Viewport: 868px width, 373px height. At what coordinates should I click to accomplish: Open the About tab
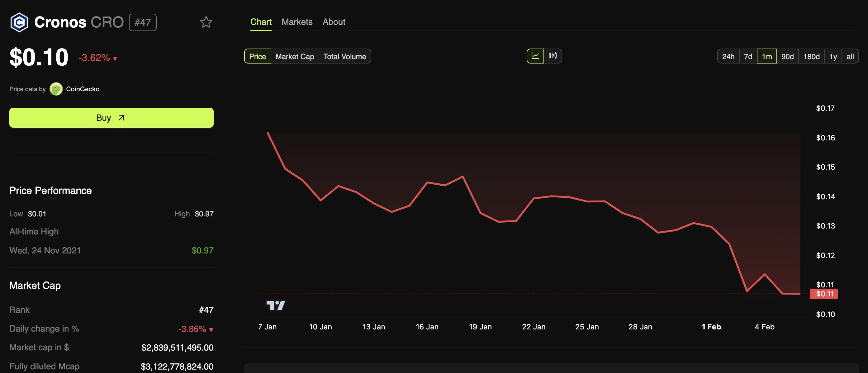334,21
